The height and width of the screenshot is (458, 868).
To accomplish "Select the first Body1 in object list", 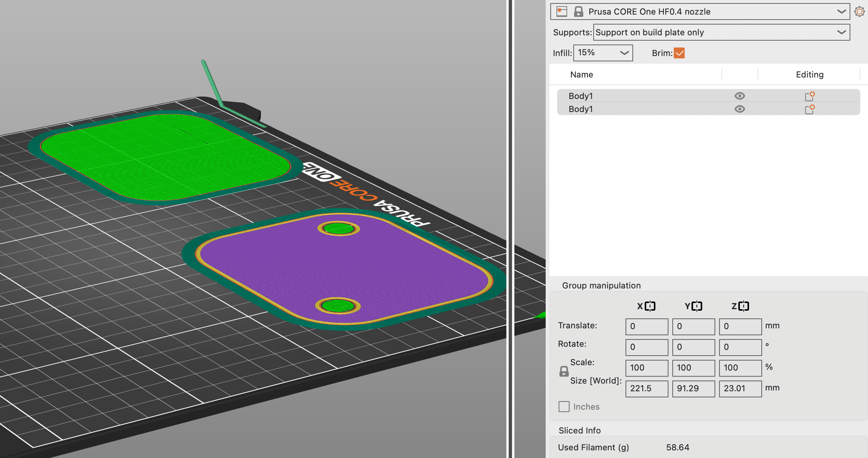I will pos(581,96).
